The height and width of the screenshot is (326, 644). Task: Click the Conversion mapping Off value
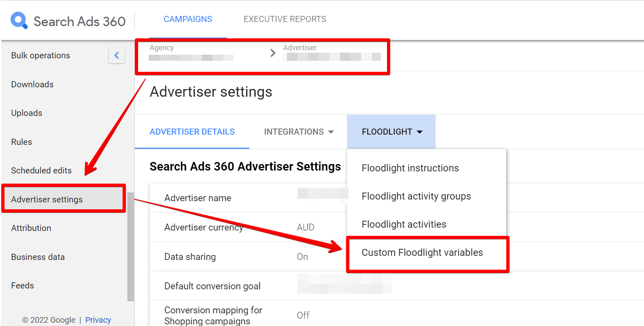click(x=303, y=315)
